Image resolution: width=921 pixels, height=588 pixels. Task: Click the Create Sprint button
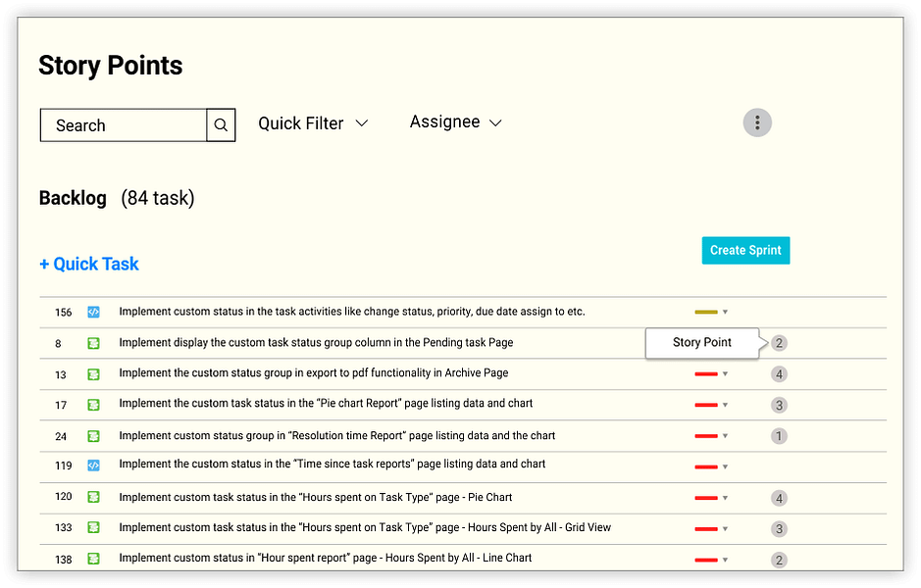click(745, 251)
